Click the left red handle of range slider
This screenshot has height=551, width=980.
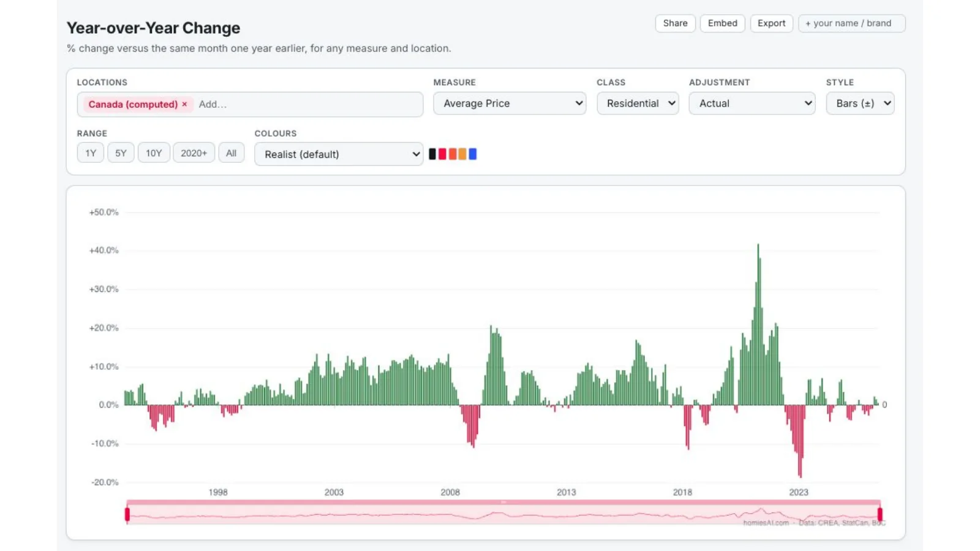tap(127, 514)
